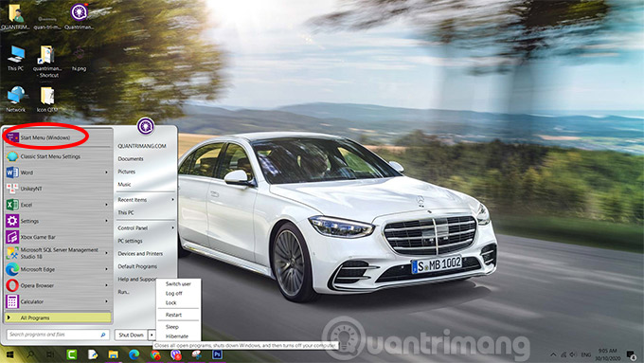Expand Control Panel submenu arrow

pyautogui.click(x=172, y=227)
